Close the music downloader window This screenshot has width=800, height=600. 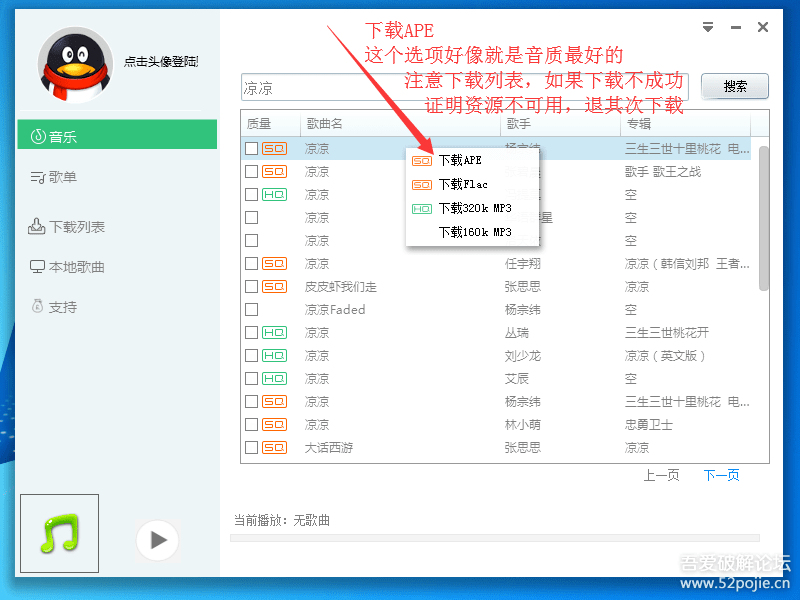pyautogui.click(x=763, y=27)
